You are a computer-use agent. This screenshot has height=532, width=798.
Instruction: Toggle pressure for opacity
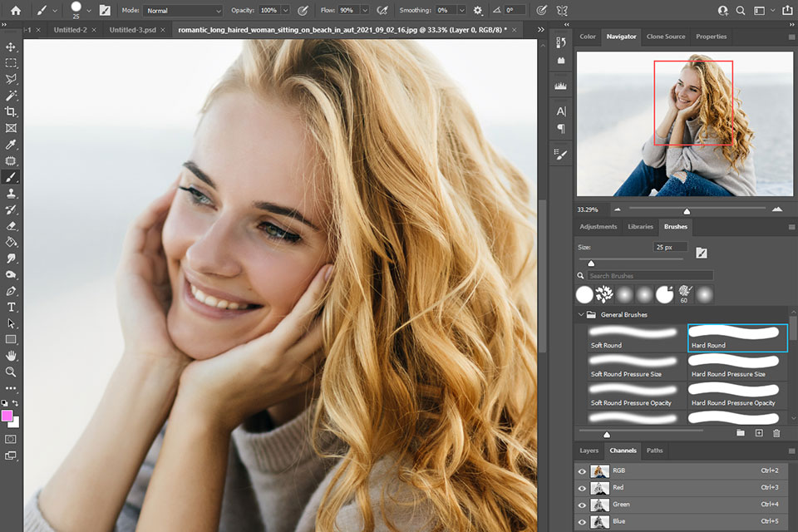303,10
